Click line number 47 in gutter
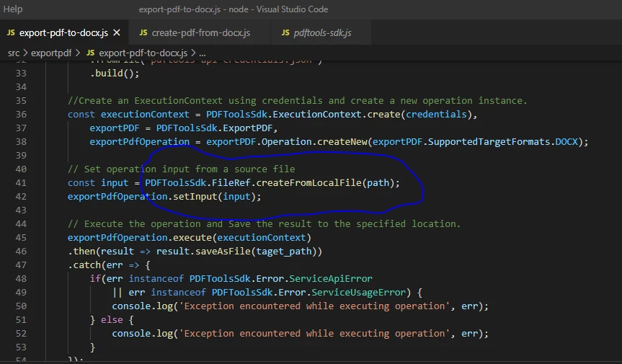The height and width of the screenshot is (364, 622). (x=21, y=265)
